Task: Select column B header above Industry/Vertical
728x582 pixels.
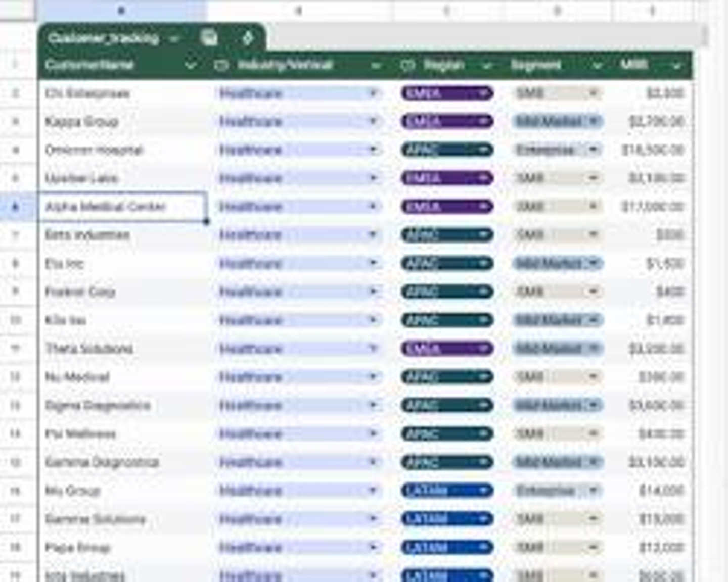Action: point(299,10)
